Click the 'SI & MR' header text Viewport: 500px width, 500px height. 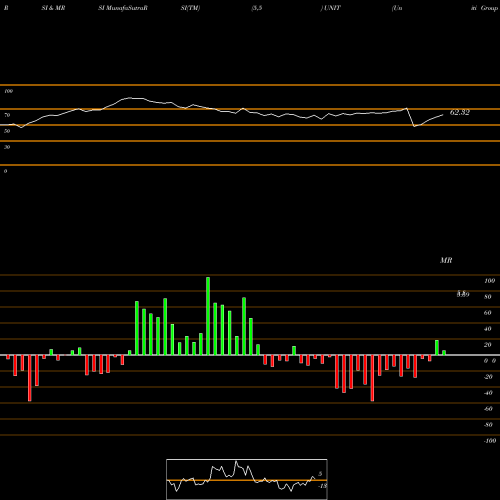click(53, 8)
